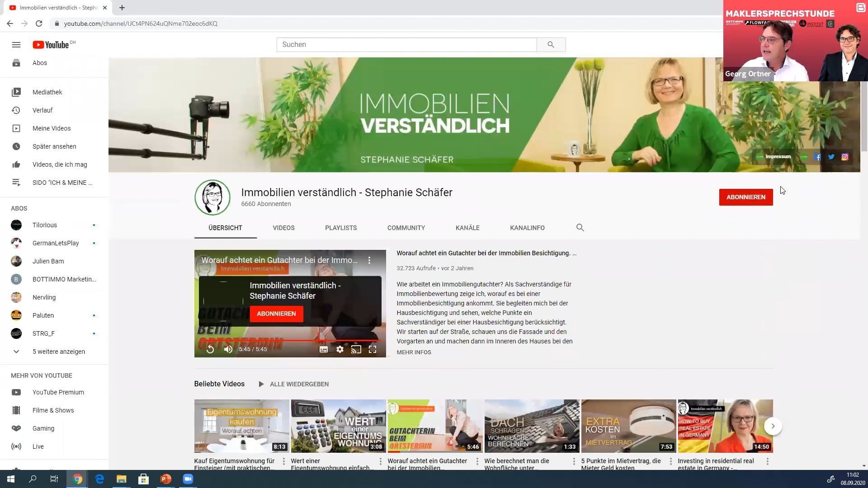
Task: Mute the featured video player volume
Action: click(228, 349)
